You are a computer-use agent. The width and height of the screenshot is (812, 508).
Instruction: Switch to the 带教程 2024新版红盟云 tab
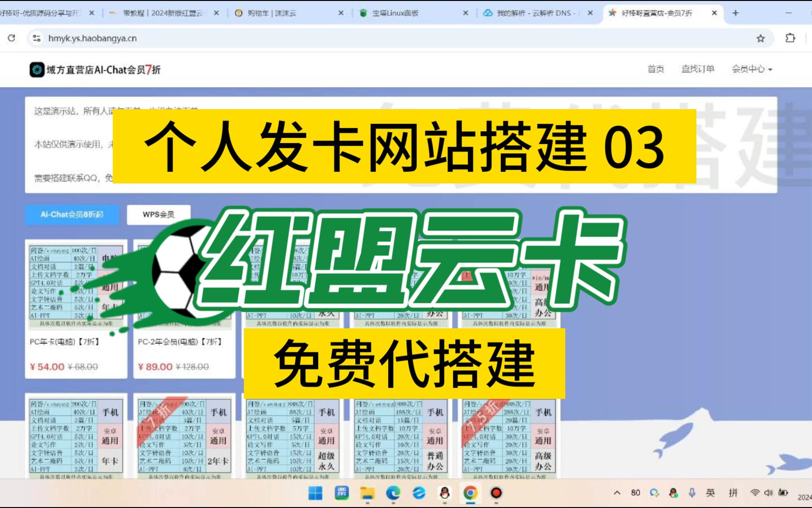163,13
